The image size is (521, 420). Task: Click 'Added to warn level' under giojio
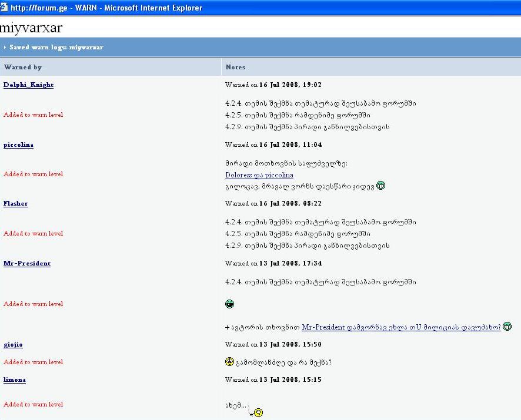[x=34, y=362]
